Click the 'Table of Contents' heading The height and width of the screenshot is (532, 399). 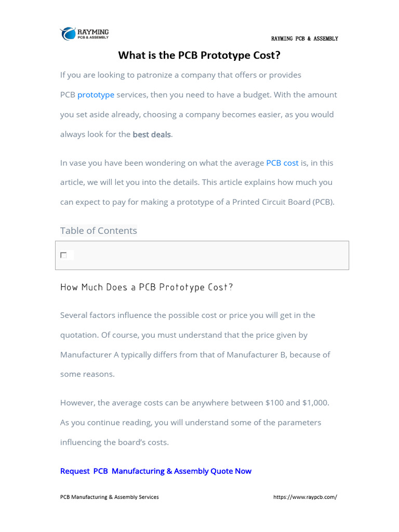pyautogui.click(x=99, y=231)
